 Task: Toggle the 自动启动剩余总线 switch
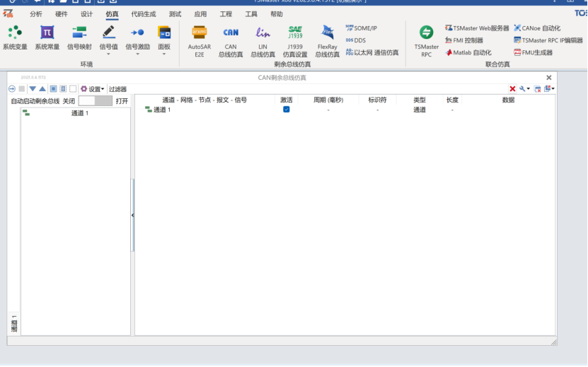click(x=96, y=100)
